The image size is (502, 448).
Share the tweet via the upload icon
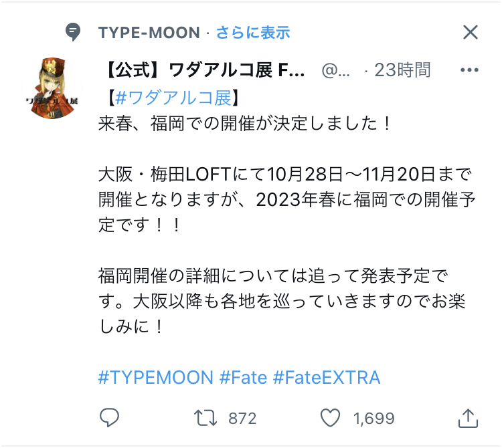click(468, 417)
